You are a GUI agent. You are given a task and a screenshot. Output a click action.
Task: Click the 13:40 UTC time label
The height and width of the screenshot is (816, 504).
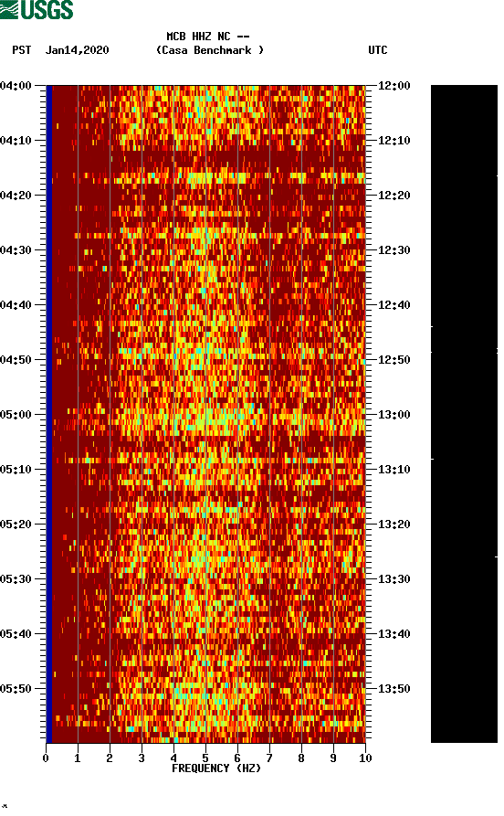point(394,634)
